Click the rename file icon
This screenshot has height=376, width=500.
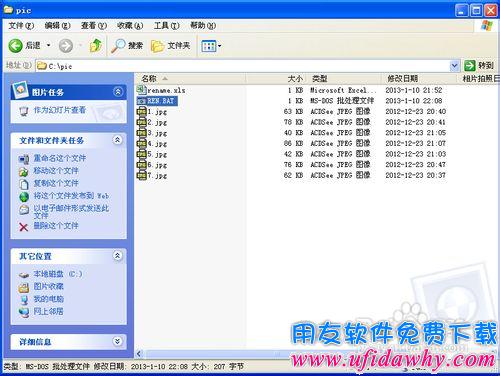24,159
